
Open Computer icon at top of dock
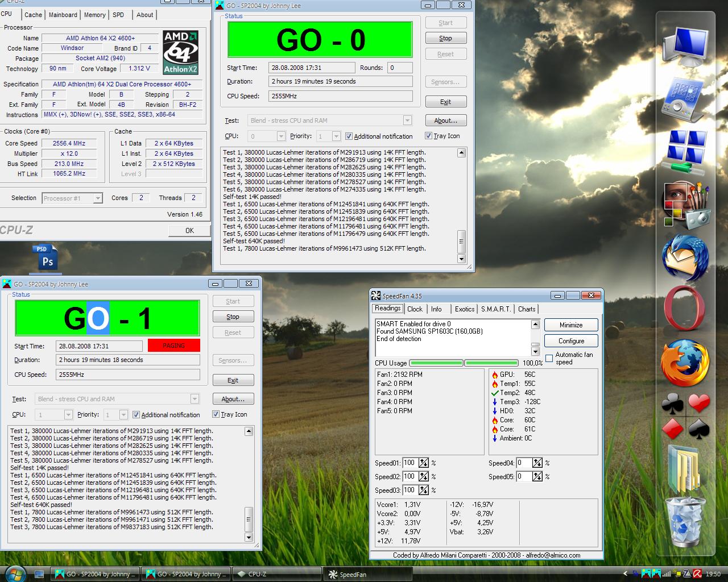pyautogui.click(x=685, y=47)
